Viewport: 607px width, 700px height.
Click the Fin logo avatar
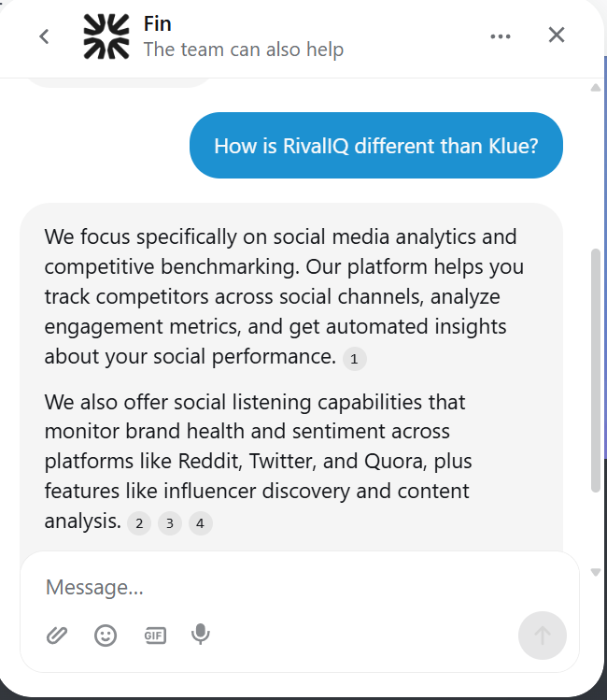[x=106, y=36]
